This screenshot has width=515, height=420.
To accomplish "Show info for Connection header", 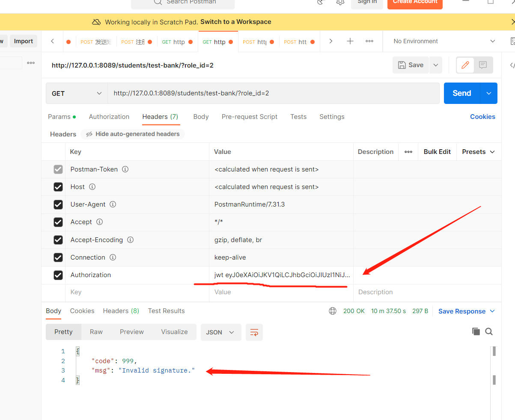I will pyautogui.click(x=113, y=257).
